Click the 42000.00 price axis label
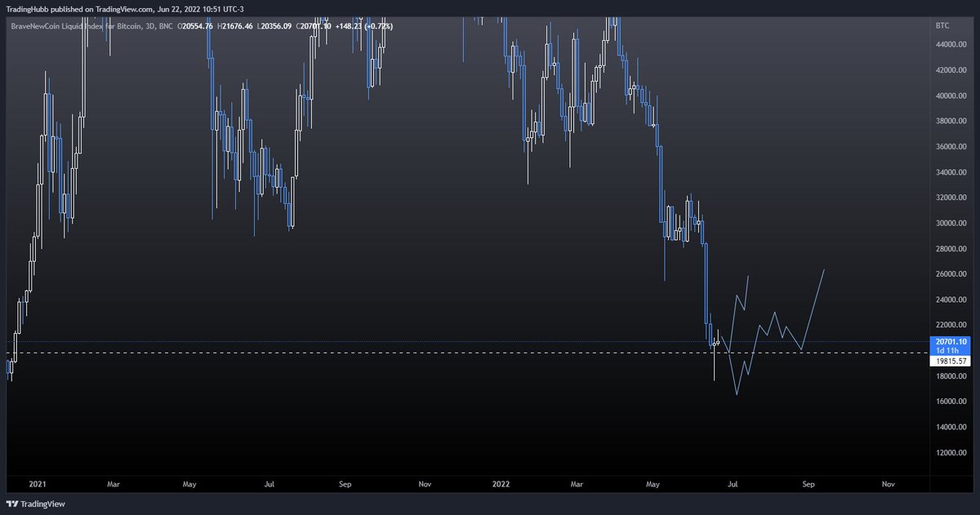 (951, 70)
